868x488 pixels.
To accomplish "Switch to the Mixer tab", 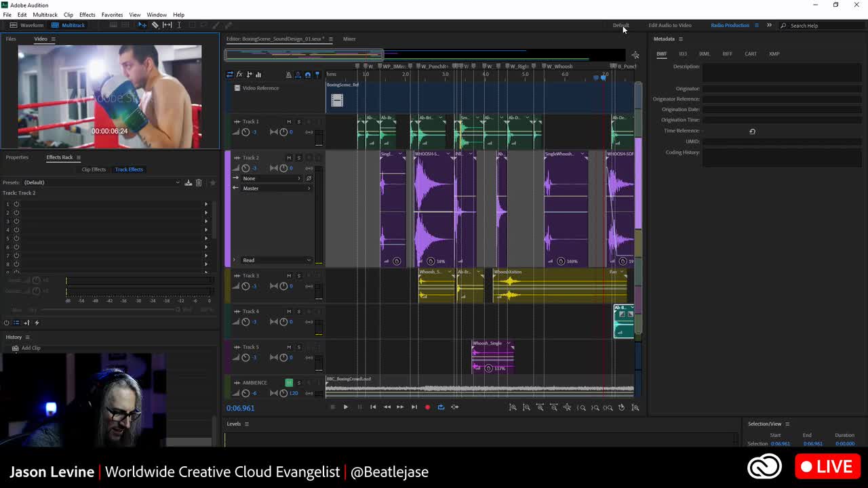I will pyautogui.click(x=349, y=39).
